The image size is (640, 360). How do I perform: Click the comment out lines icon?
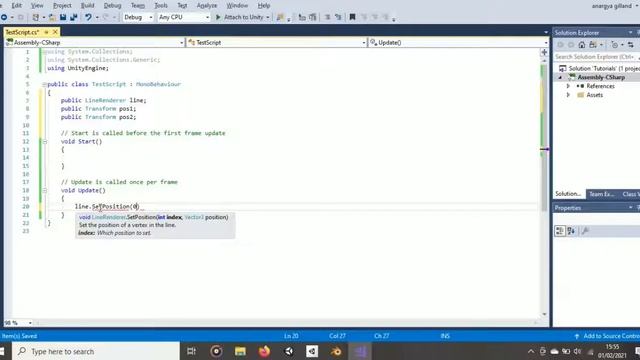pos(327,17)
